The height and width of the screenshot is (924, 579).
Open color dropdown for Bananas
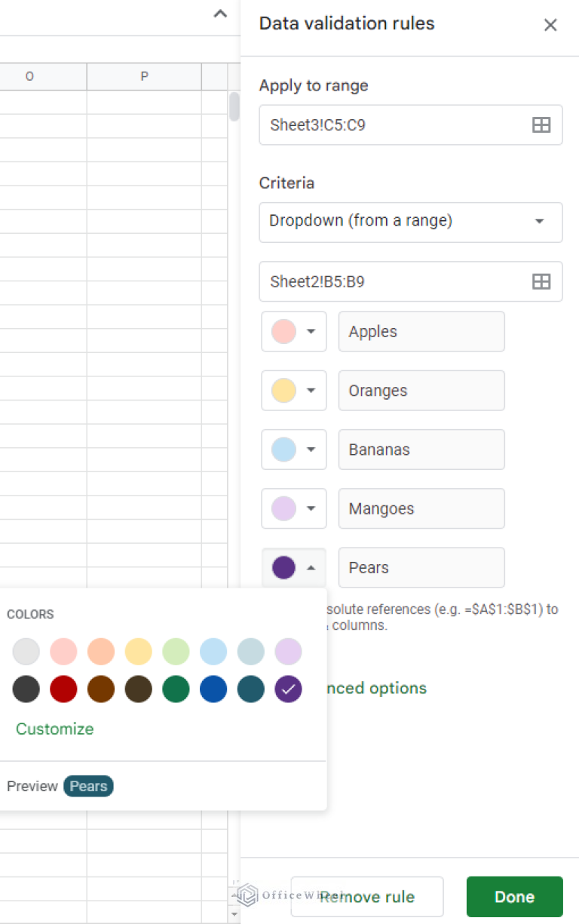(x=294, y=450)
